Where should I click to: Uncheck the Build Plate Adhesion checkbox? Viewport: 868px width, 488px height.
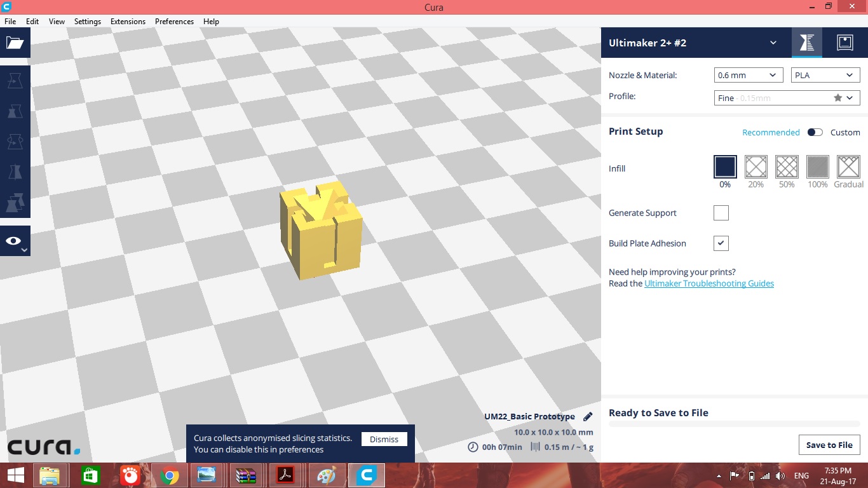click(721, 243)
